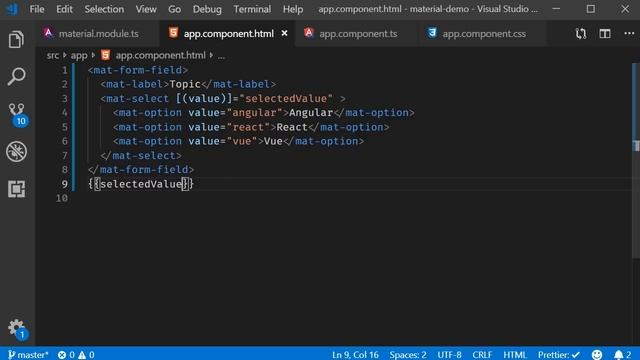This screenshot has width=640, height=360.
Task: Click the Prettier status item
Action: point(558,354)
